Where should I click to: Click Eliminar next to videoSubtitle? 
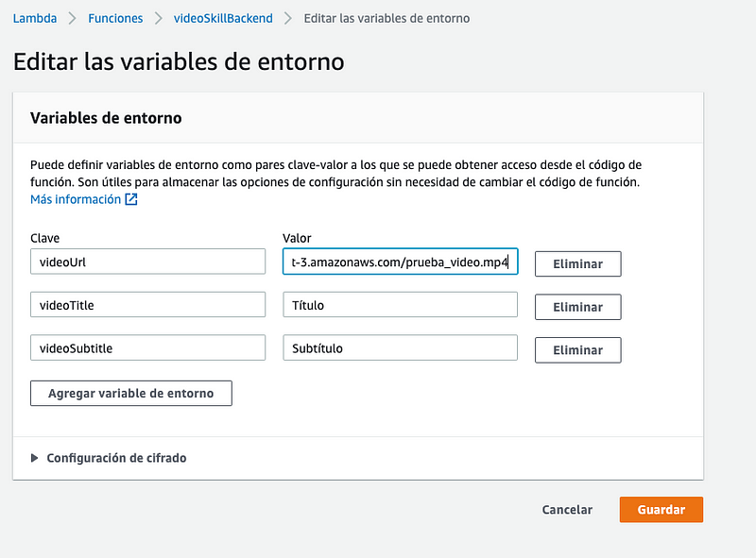pos(577,350)
